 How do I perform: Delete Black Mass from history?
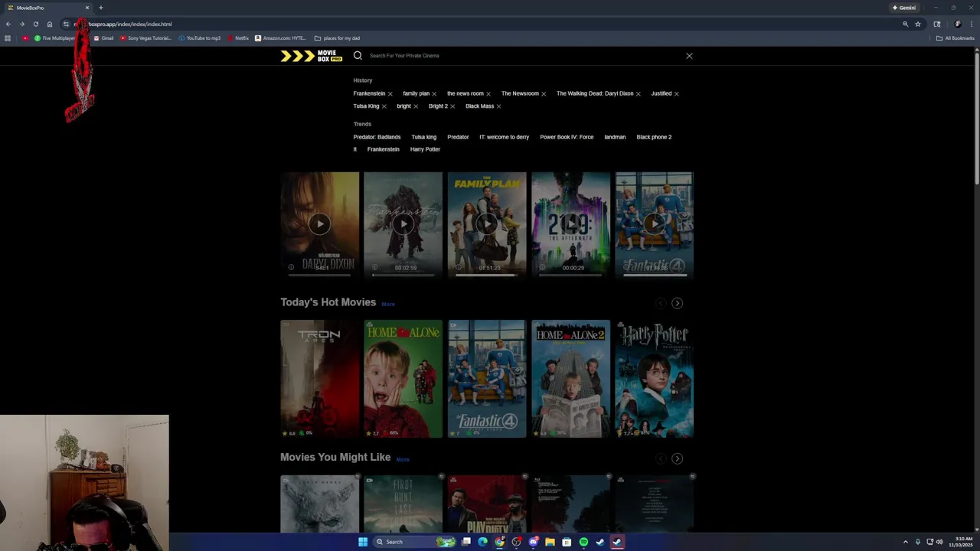point(498,106)
